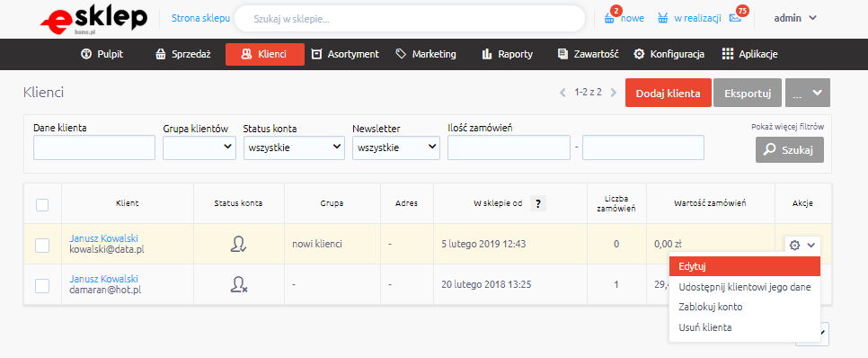Click the 1-2 z 2 pagination text
This screenshot has height=358, width=868.
click(x=588, y=93)
